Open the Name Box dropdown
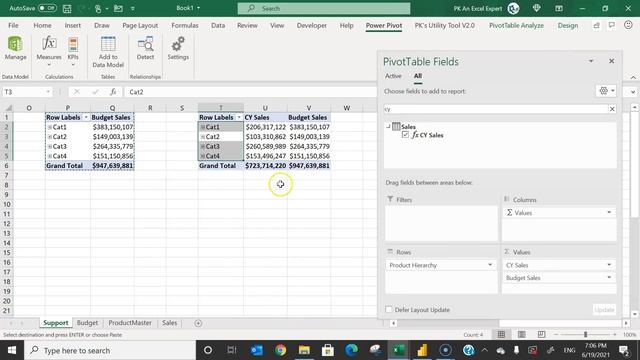 coord(48,92)
